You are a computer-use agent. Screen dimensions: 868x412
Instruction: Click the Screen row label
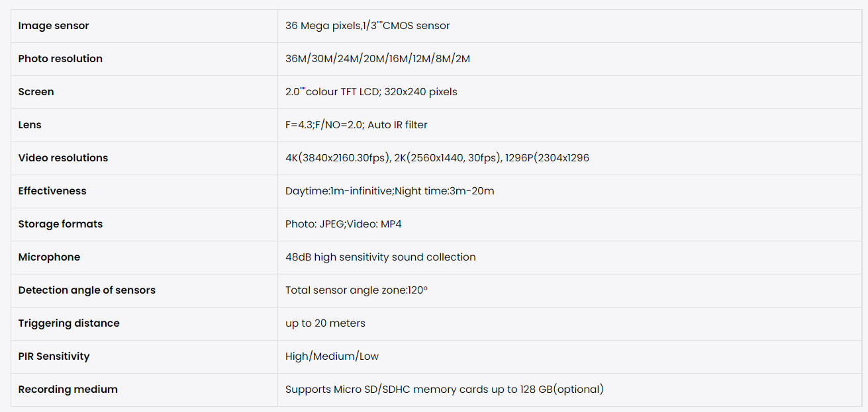[36, 92]
